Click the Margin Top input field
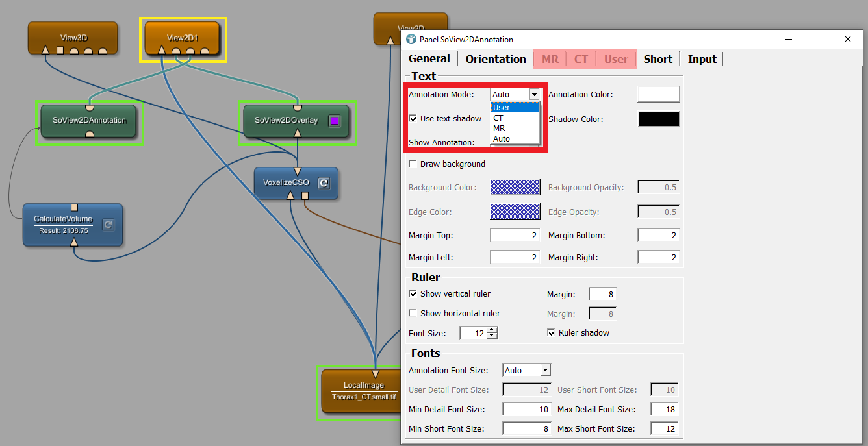Image resolution: width=868 pixels, height=446 pixels. (x=515, y=236)
